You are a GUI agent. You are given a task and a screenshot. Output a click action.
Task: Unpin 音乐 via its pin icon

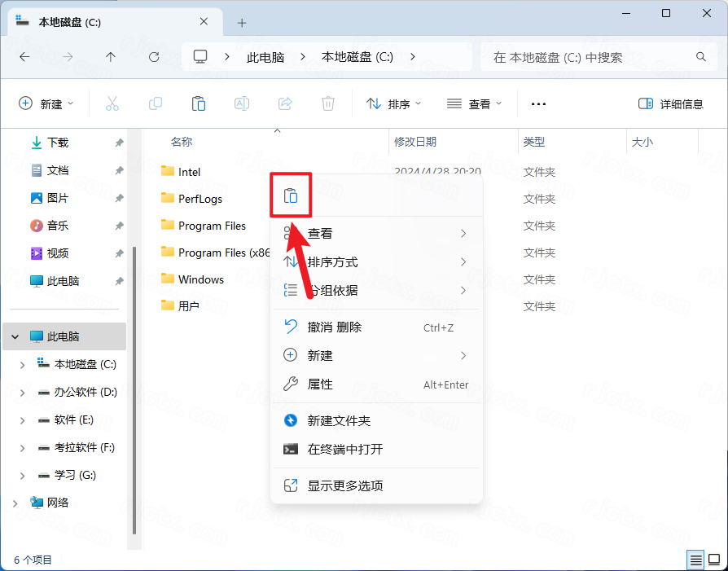pos(120,226)
